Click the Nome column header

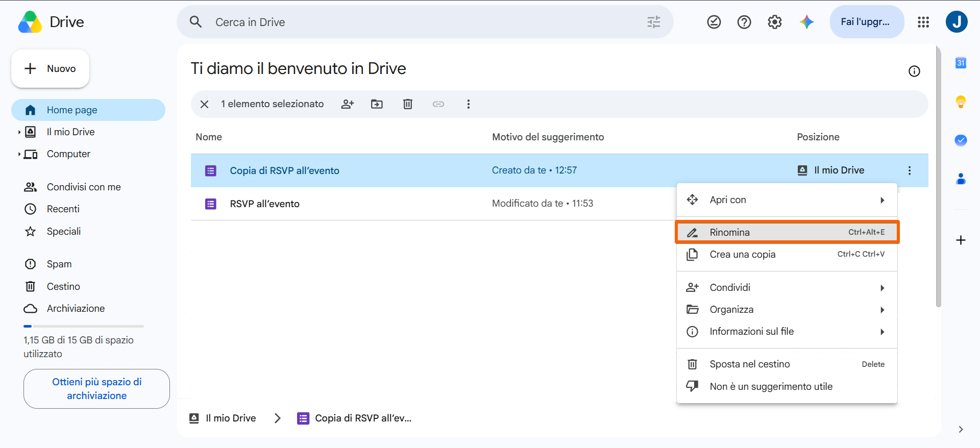[209, 137]
